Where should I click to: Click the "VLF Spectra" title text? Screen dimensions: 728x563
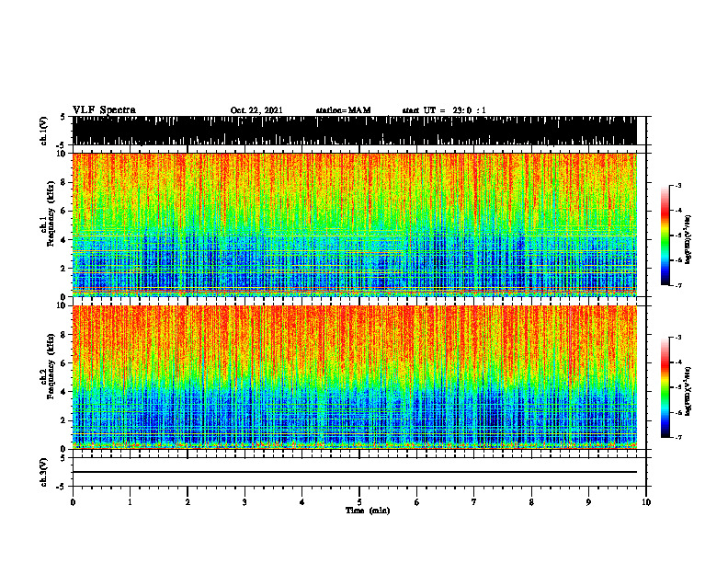pos(104,110)
